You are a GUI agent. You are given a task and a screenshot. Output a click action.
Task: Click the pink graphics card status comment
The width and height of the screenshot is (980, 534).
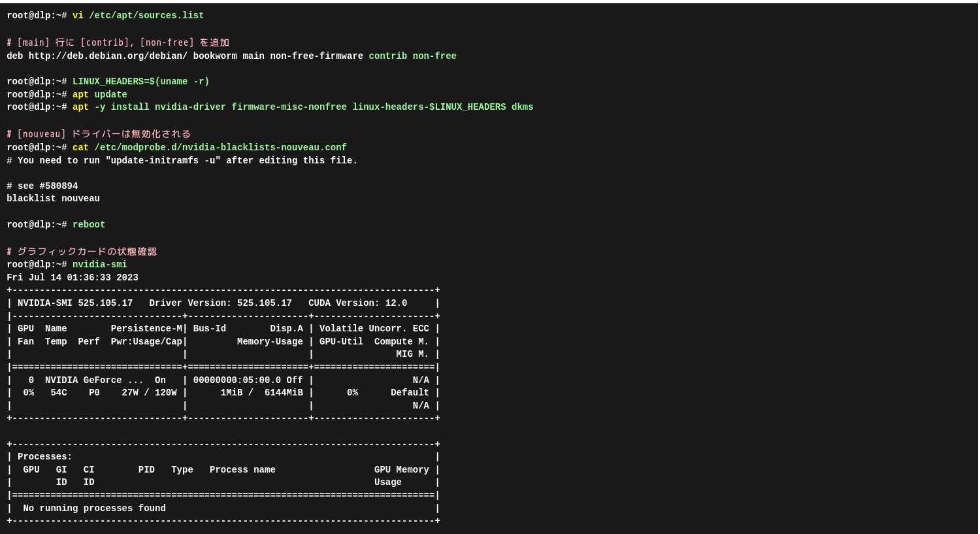coord(82,252)
